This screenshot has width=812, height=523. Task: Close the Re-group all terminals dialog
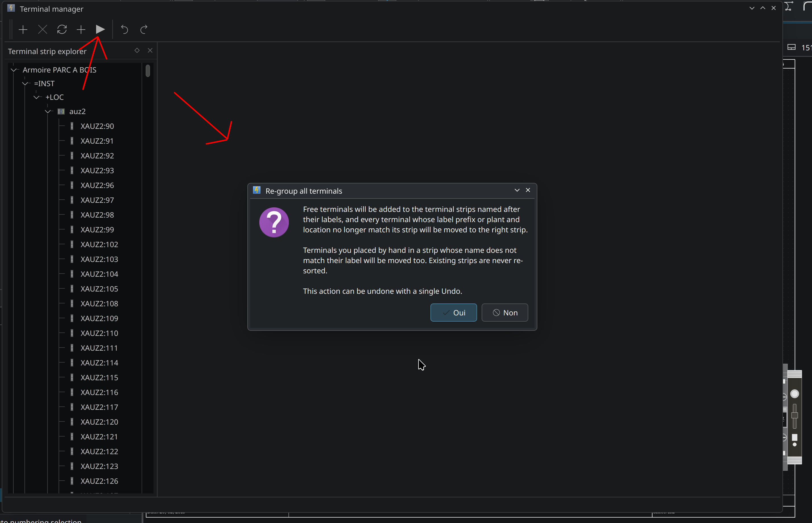528,190
